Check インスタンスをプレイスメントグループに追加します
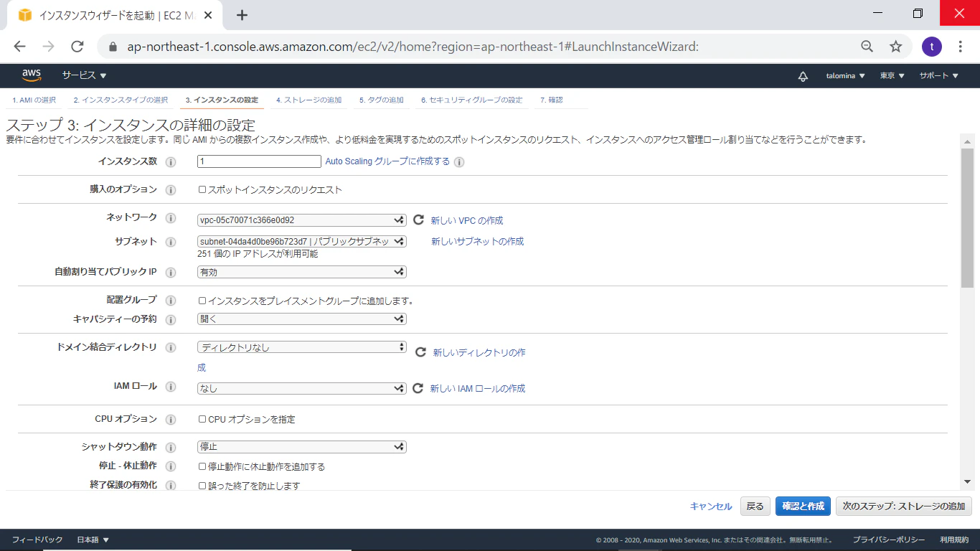The height and width of the screenshot is (551, 980). tap(202, 301)
